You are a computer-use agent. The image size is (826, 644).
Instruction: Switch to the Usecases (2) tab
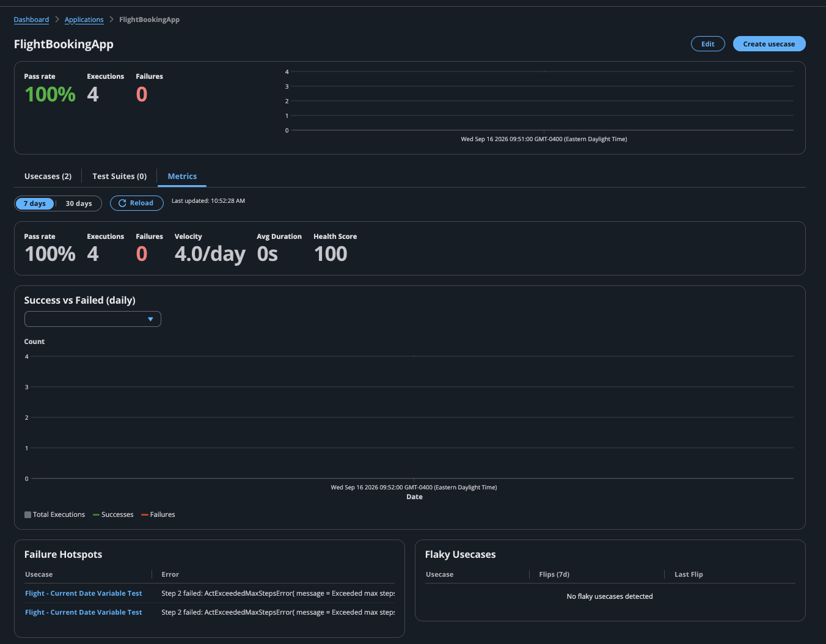coord(48,176)
